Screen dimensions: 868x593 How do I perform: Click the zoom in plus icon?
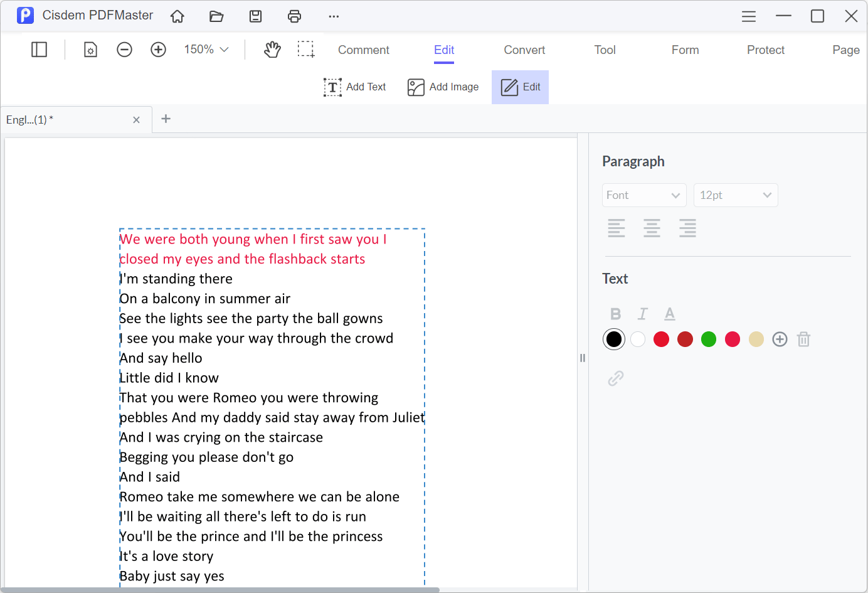(158, 50)
